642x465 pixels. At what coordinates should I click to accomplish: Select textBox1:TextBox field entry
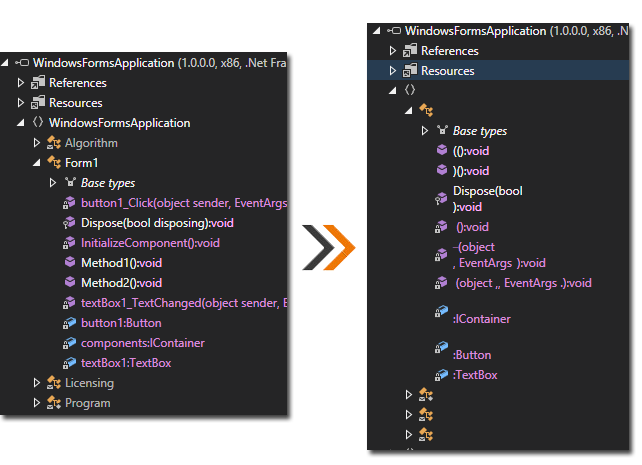pyautogui.click(x=126, y=363)
